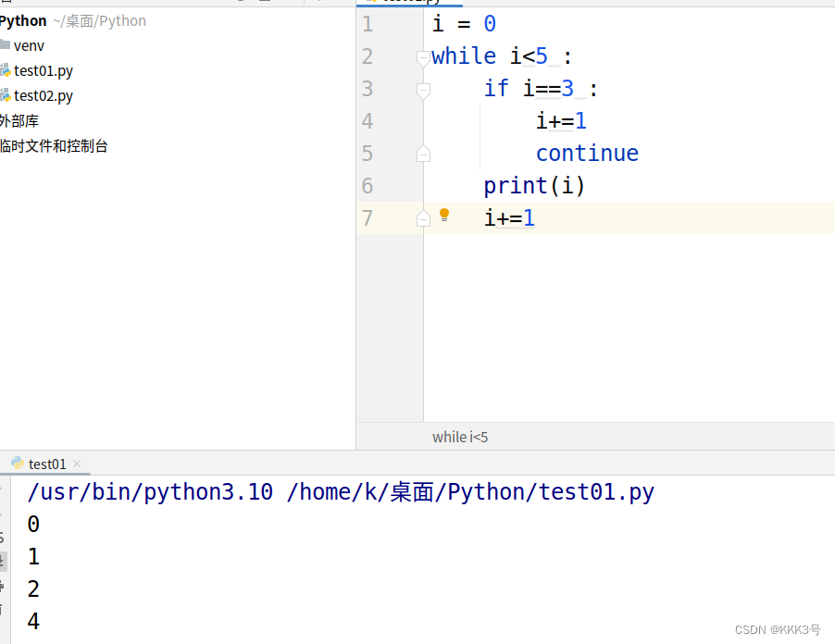
Task: Click the Python file icon beside test01.py
Action: [6, 70]
